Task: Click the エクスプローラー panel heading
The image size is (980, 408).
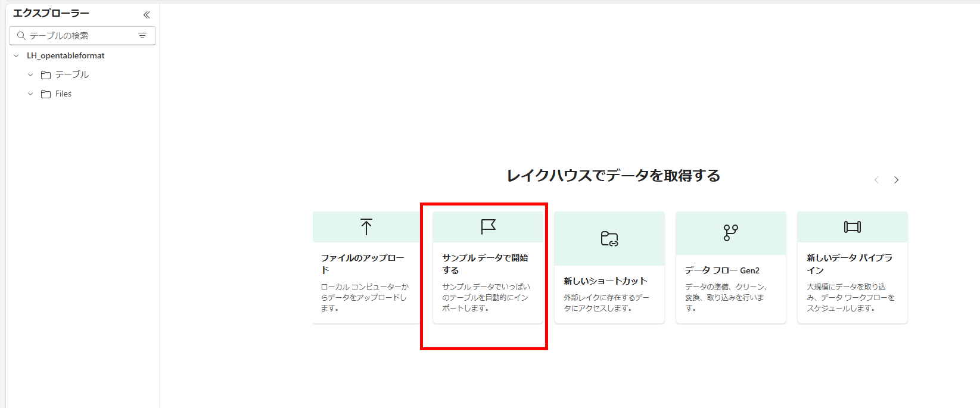Action: point(51,13)
